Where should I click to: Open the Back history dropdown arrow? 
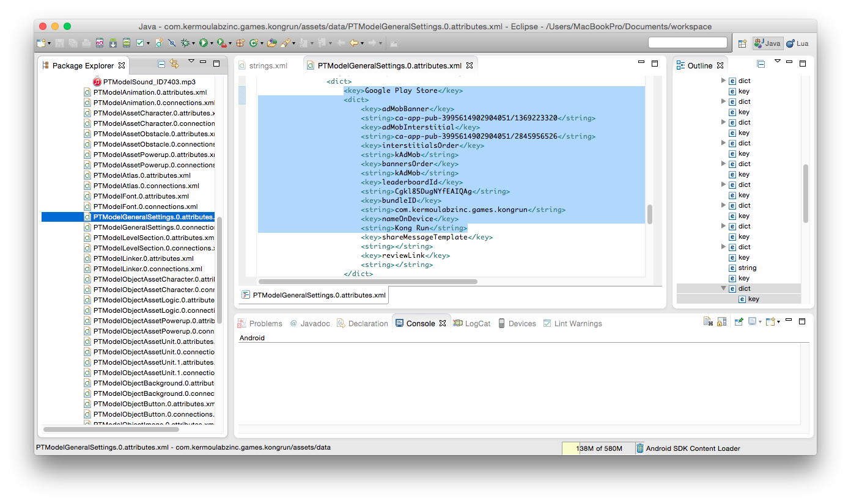tap(362, 44)
